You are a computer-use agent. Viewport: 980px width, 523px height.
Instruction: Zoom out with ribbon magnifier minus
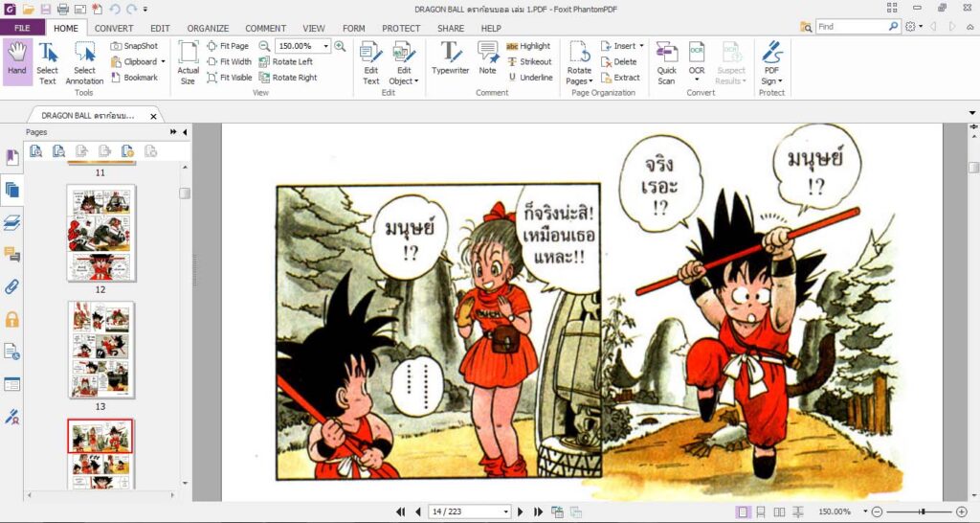264,46
